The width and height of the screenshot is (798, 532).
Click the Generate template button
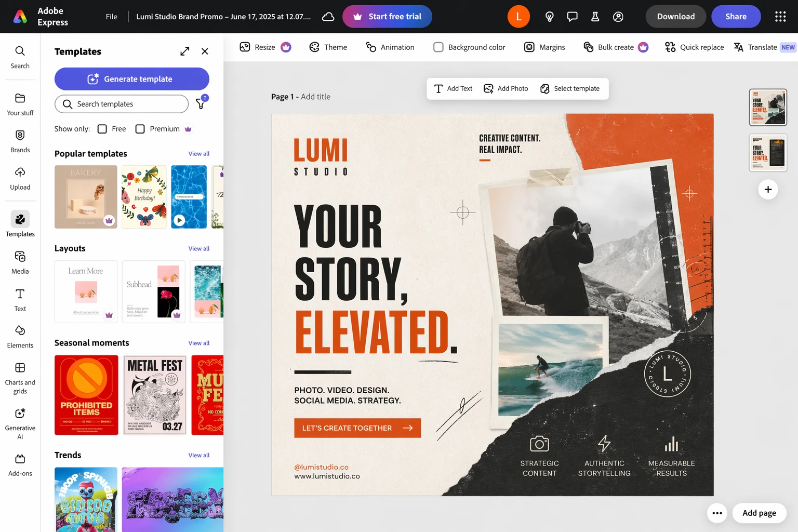pos(132,79)
